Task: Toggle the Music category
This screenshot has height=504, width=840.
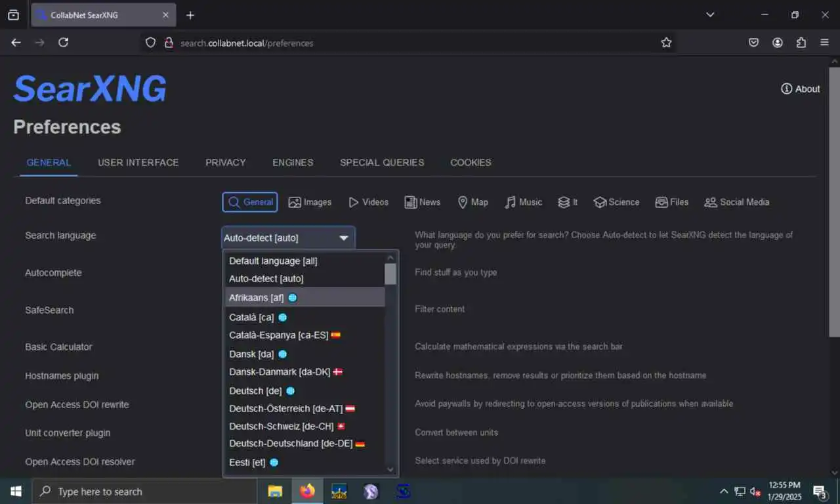Action: pyautogui.click(x=523, y=202)
